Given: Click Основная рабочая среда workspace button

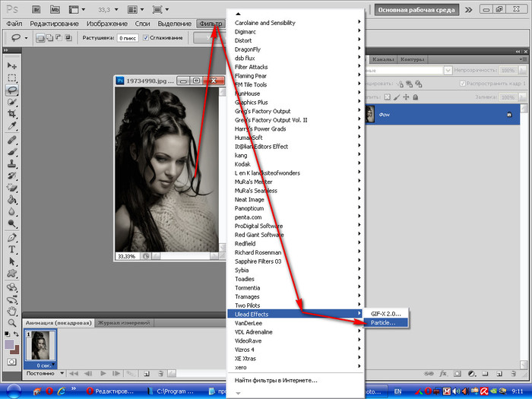Looking at the screenshot, I should click(416, 10).
